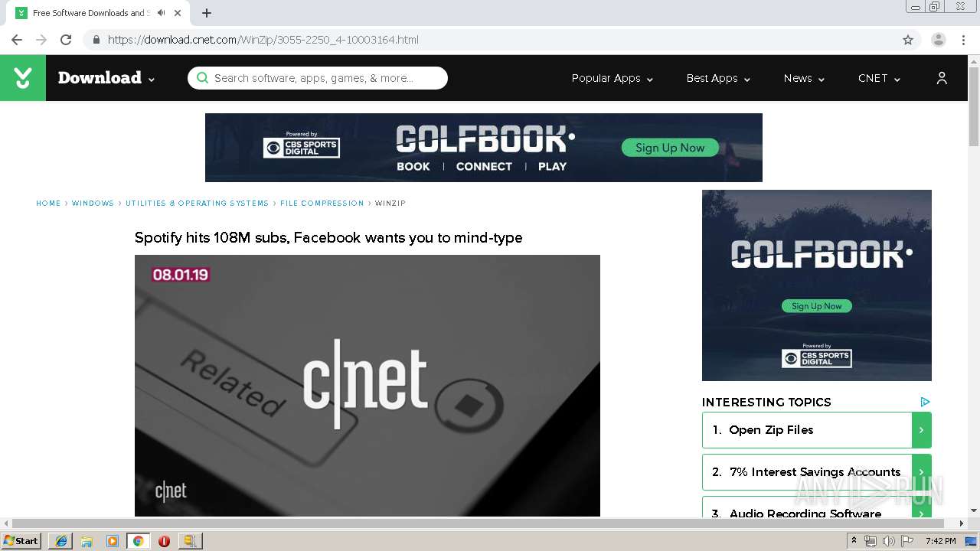980x551 pixels.
Task: Click Sign Up Now on top Golfbook banner
Action: [670, 148]
